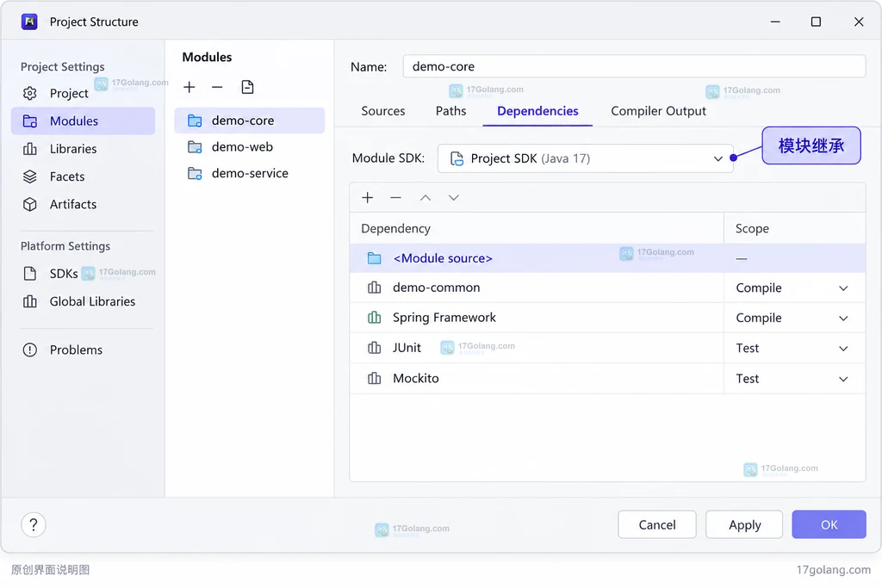This screenshot has height=588, width=882.
Task: Click the Dependency column header
Action: [x=396, y=229]
